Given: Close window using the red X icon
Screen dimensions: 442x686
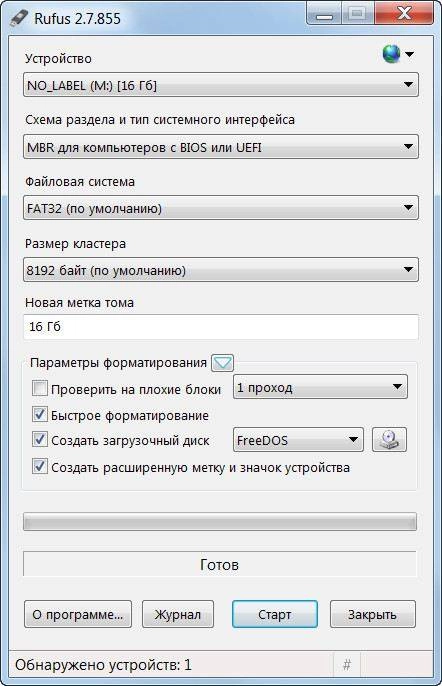Looking at the screenshot, I should click(x=404, y=14).
